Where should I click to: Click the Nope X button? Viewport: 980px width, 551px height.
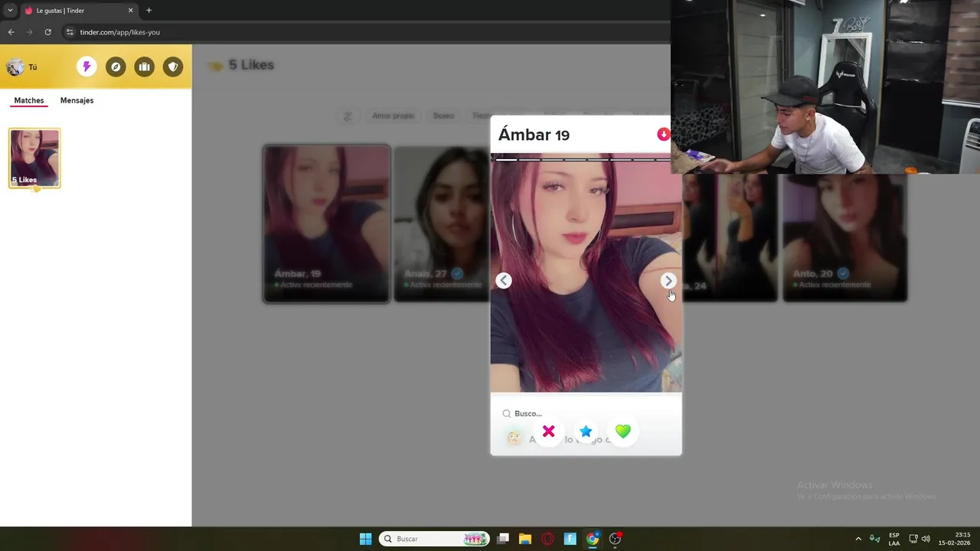tap(548, 432)
